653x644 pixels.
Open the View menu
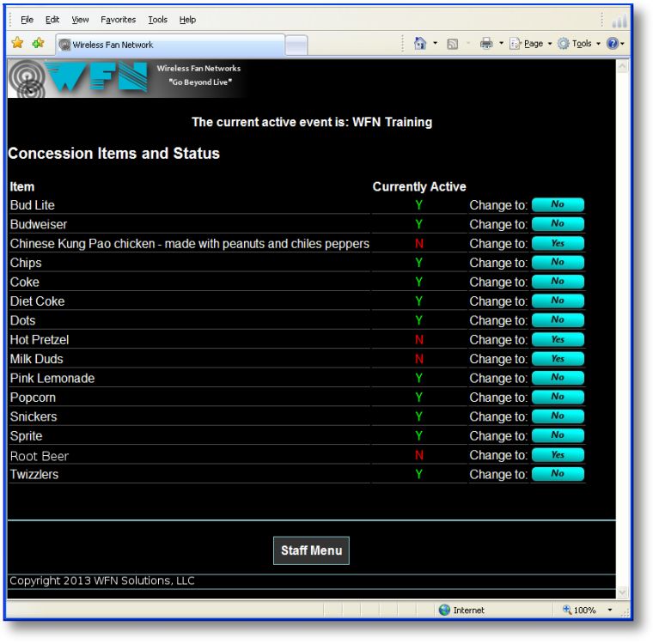pos(80,20)
